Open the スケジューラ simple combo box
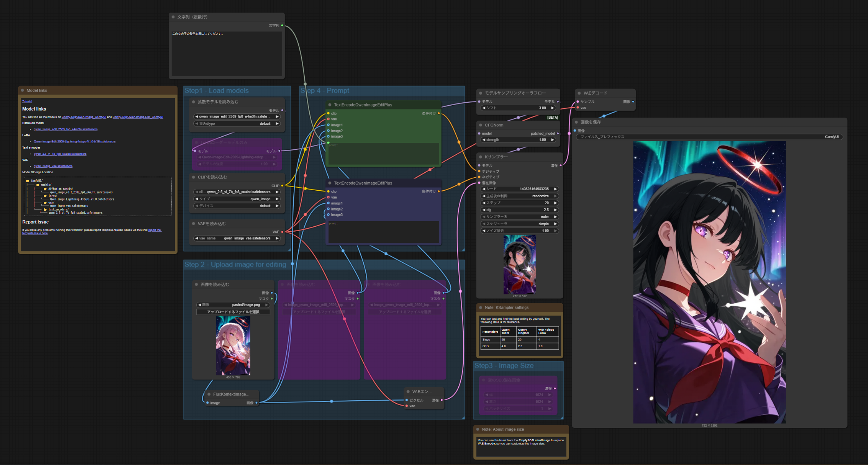 [519, 224]
